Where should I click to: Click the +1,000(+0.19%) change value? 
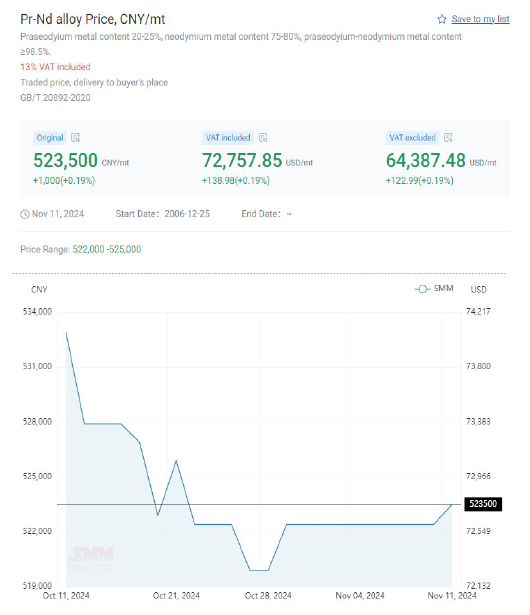tap(64, 181)
